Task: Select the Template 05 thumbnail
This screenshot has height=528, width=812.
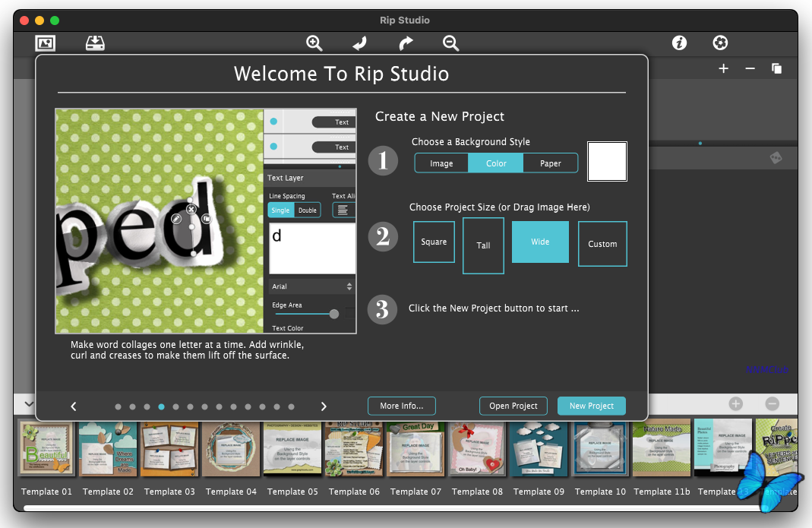Action: click(x=292, y=449)
